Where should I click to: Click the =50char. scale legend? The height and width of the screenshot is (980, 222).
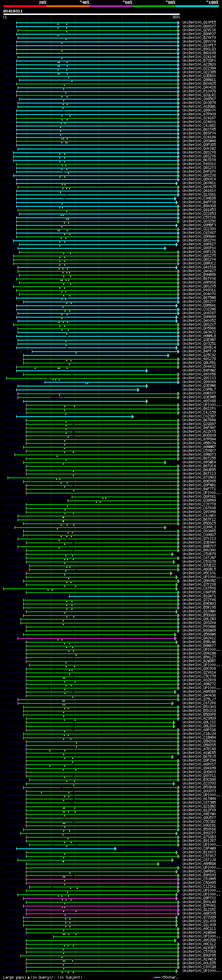click(165, 977)
